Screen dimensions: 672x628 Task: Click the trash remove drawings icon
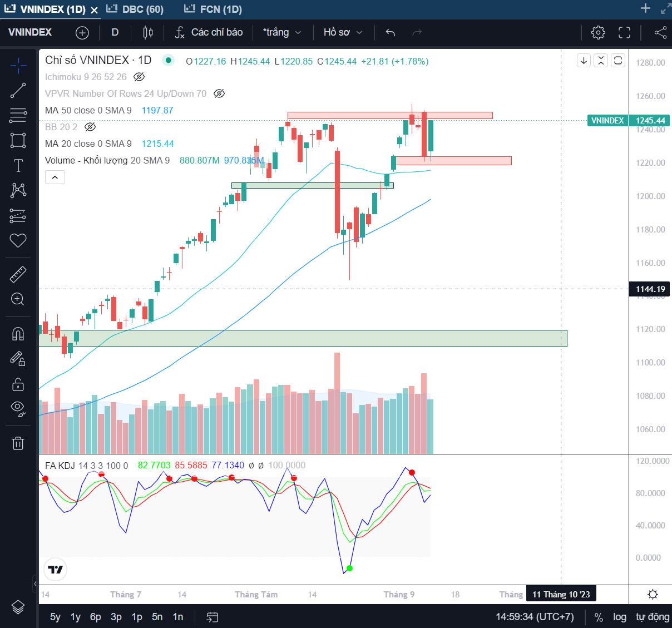18,443
